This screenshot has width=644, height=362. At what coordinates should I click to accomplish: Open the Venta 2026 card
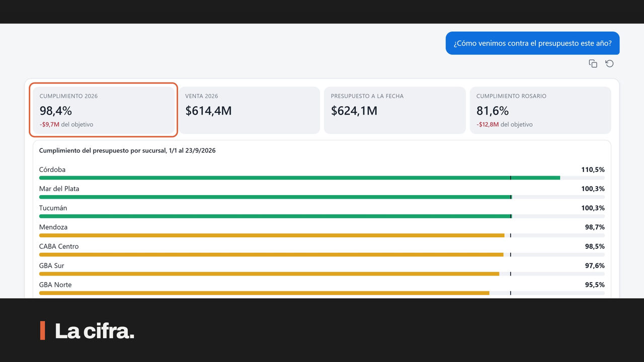pos(249,110)
